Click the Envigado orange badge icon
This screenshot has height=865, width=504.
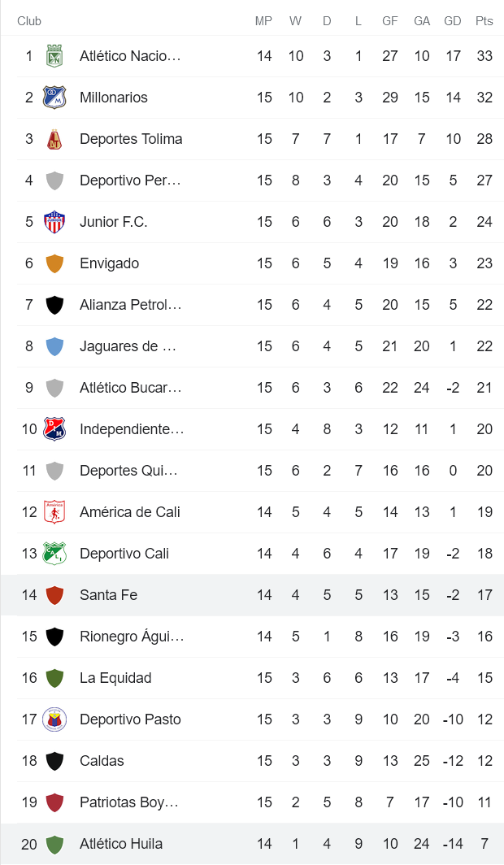tap(57, 263)
